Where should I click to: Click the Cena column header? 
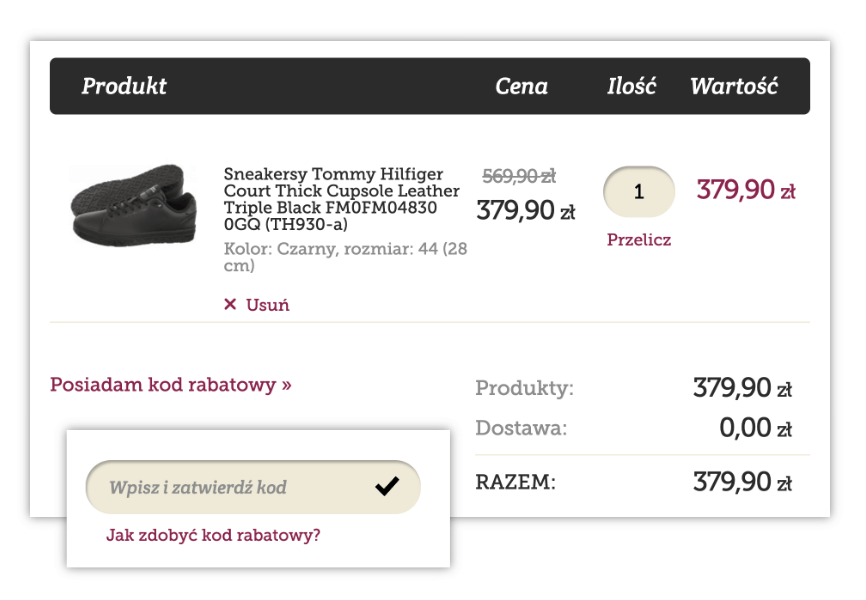point(521,86)
